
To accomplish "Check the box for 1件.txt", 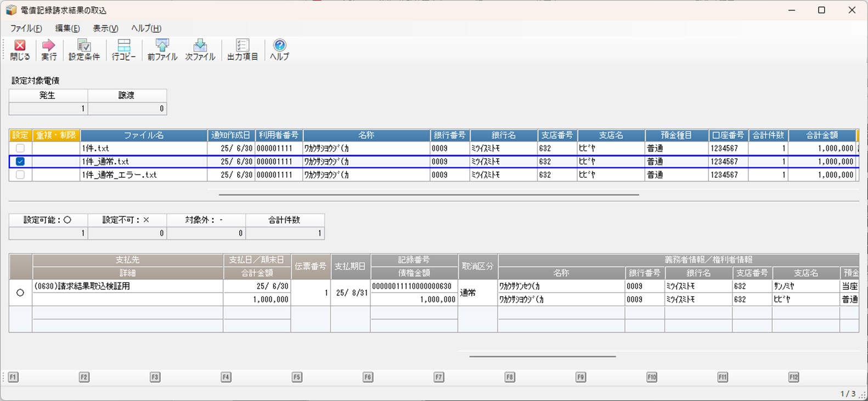I will [x=20, y=148].
